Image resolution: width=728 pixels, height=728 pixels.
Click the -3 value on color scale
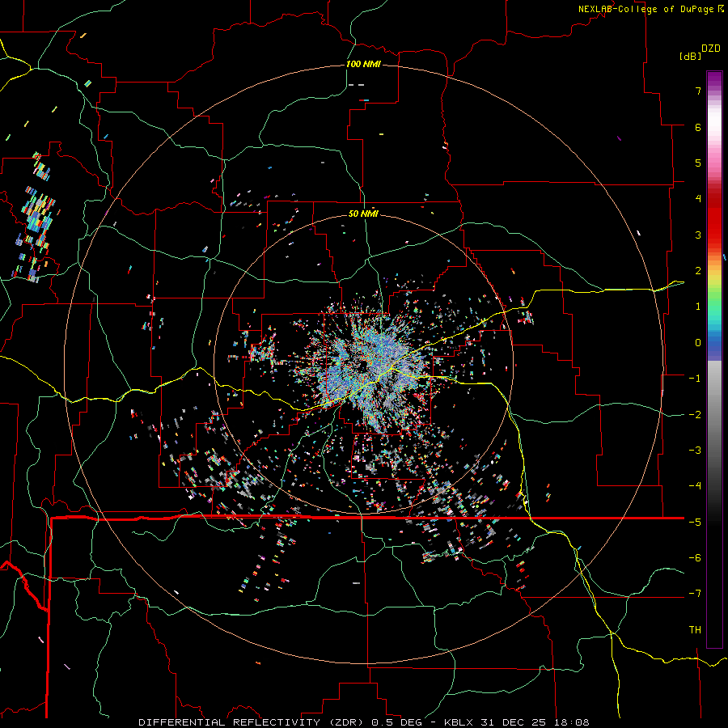click(x=695, y=451)
